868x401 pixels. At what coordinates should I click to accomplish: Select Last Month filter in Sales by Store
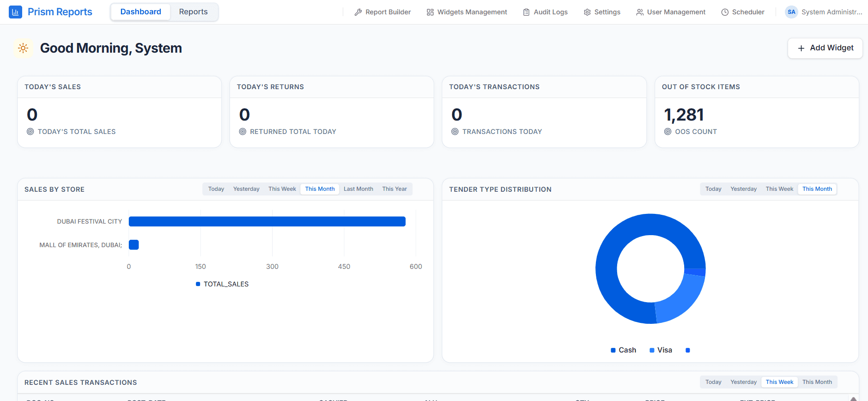point(358,189)
